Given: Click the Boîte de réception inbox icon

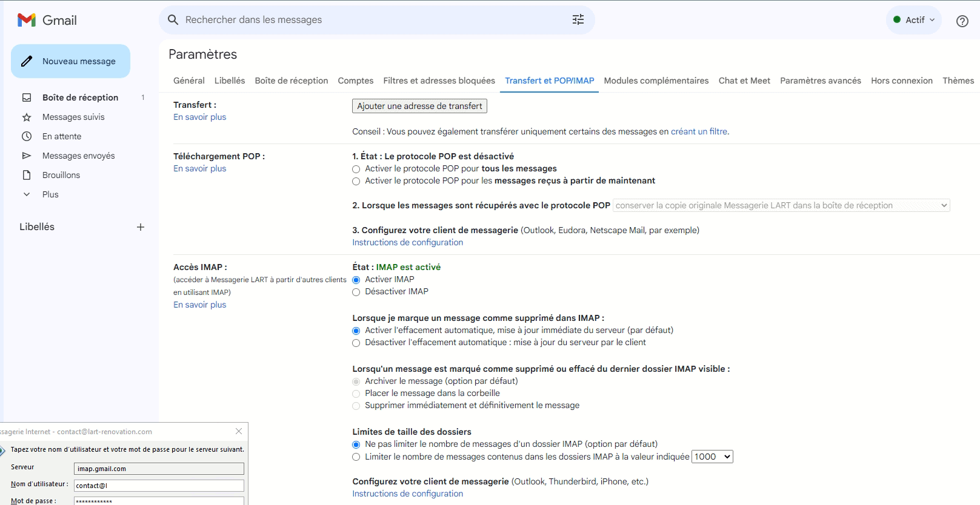Looking at the screenshot, I should click(27, 97).
